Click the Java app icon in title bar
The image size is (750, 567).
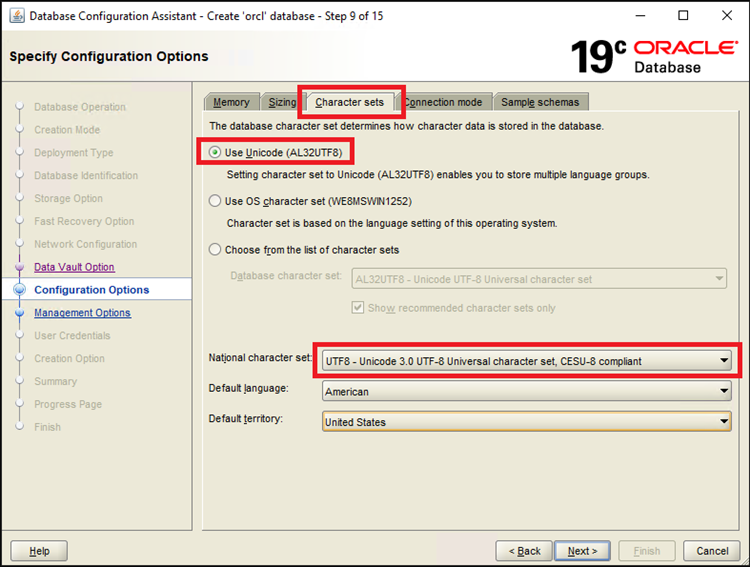click(17, 15)
